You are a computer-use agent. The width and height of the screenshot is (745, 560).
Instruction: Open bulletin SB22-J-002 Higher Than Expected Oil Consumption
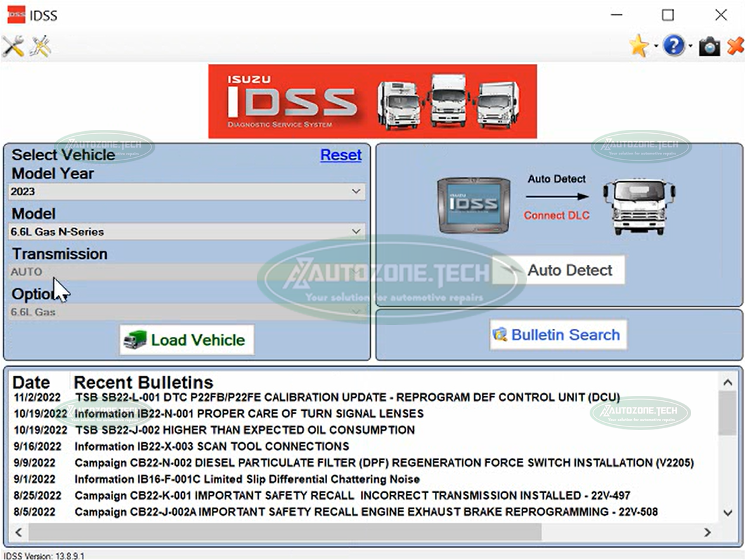(x=244, y=430)
